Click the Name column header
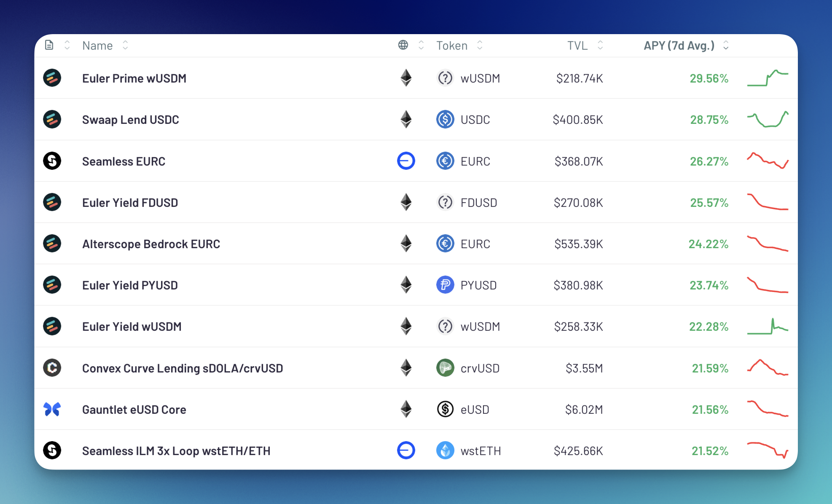 [97, 46]
